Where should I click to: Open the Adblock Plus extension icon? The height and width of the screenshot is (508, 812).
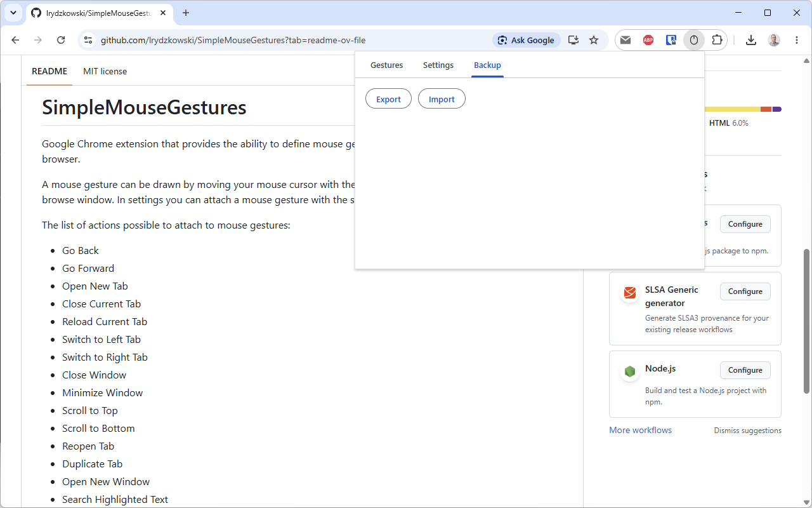(x=648, y=40)
